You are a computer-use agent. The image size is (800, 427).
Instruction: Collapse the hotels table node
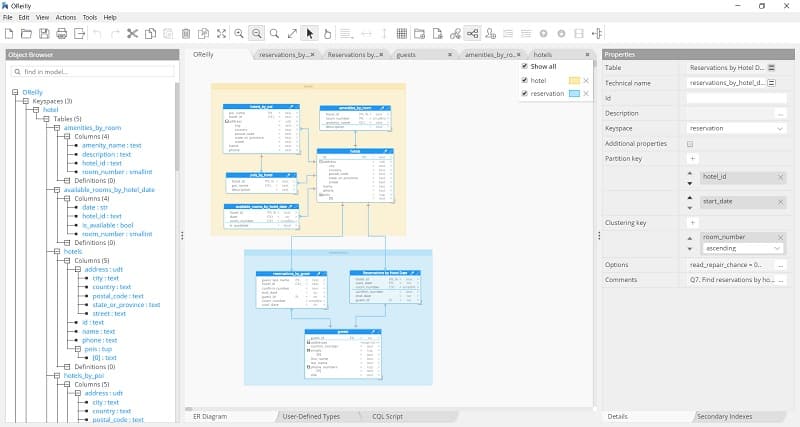(x=57, y=252)
